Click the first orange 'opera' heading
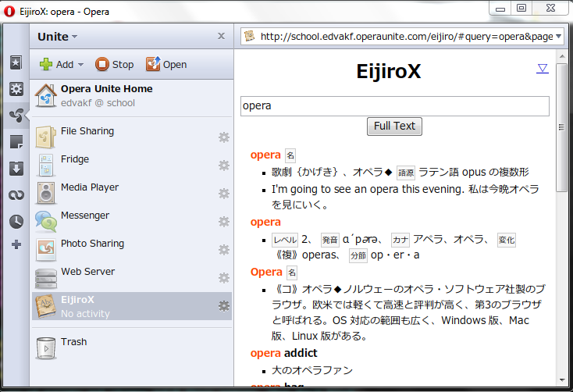The width and height of the screenshot is (573, 392). (265, 155)
